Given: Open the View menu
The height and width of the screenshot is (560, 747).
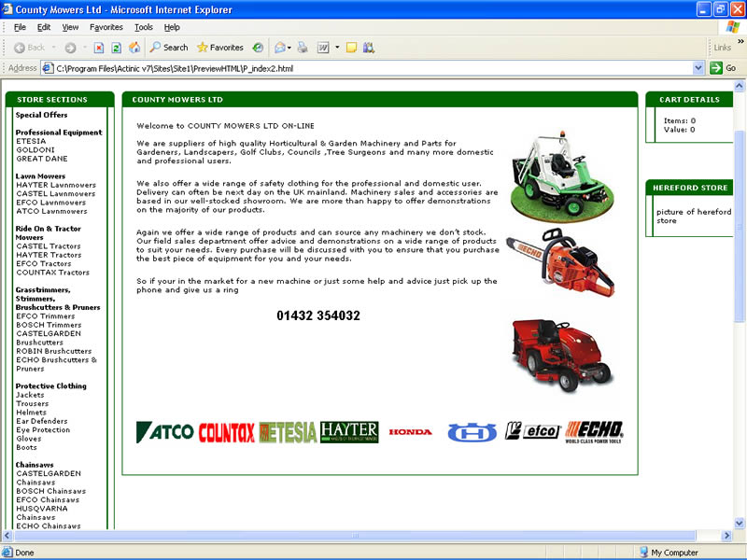Looking at the screenshot, I should (70, 27).
